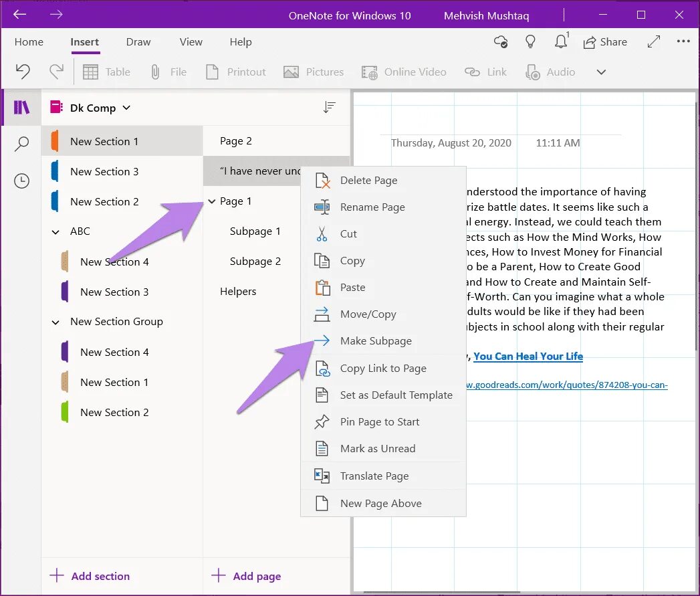Select Cut in context menu

click(384, 234)
